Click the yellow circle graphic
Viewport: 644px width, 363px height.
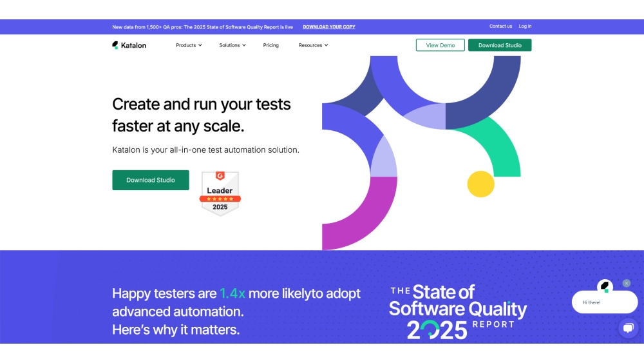pos(480,184)
